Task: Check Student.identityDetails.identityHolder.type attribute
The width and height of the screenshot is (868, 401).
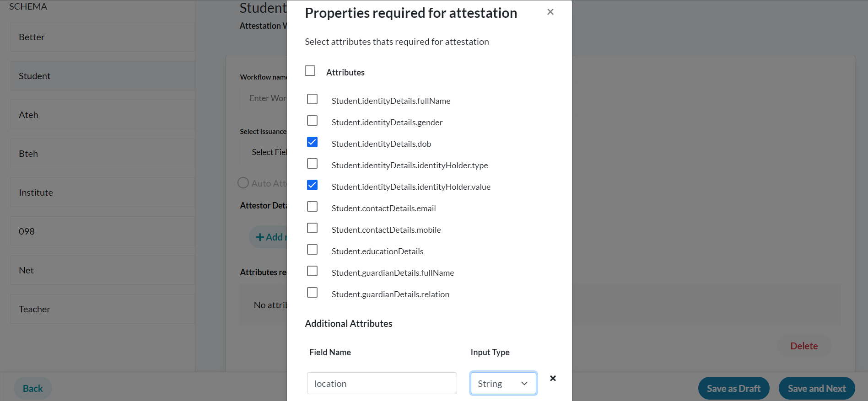Action: [313, 163]
